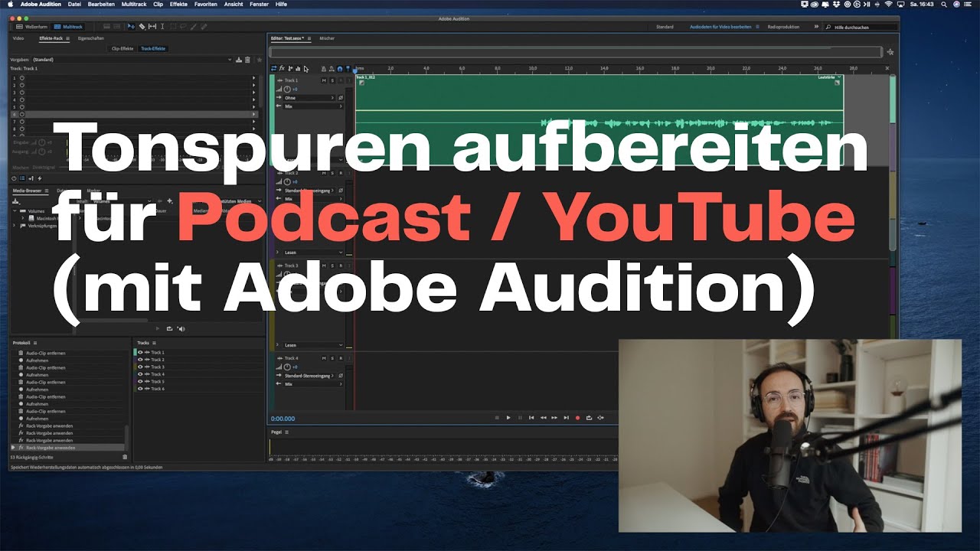Hide Track 4 in Tracks panel
This screenshot has width=980, height=551.
[x=140, y=374]
